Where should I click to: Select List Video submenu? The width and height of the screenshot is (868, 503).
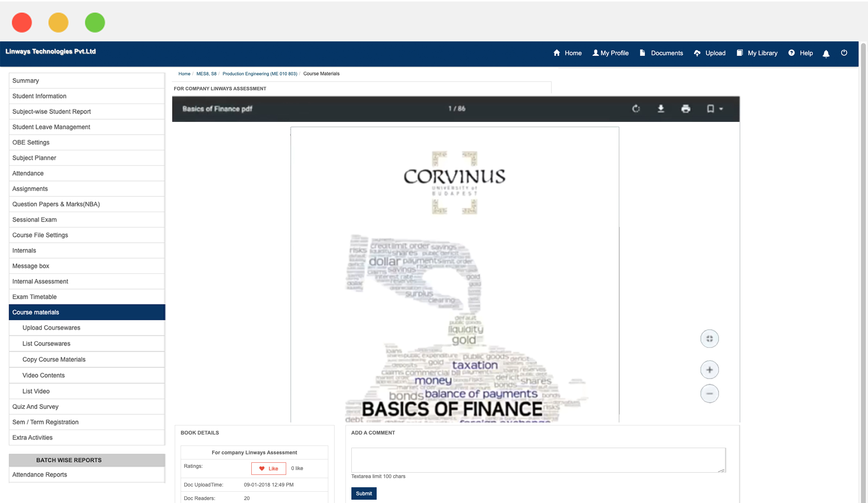[87, 391]
